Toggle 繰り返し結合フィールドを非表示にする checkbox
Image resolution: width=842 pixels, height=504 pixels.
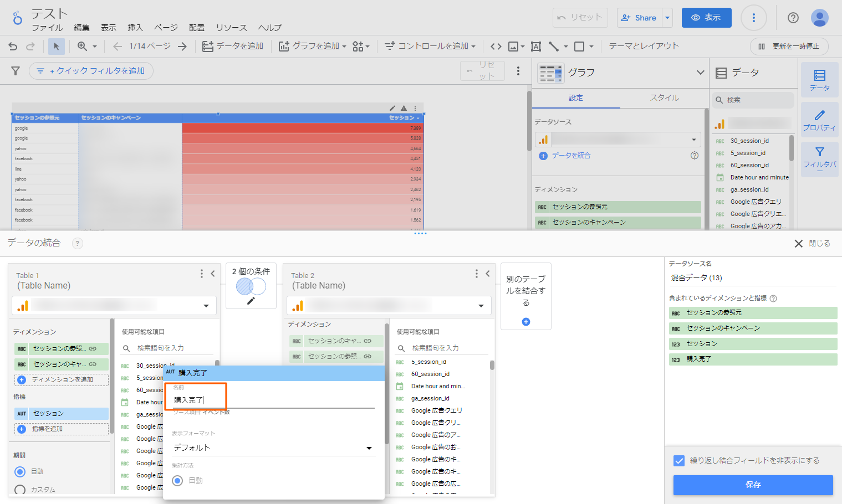679,461
